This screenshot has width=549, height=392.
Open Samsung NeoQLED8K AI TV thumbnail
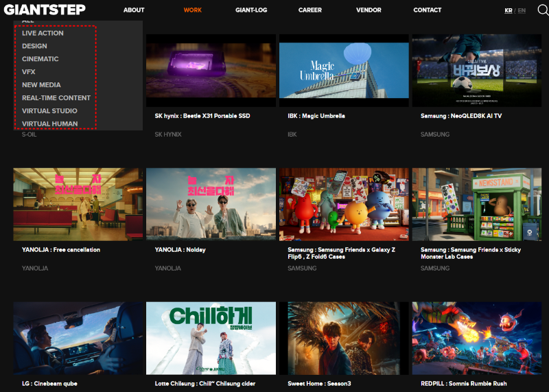click(x=477, y=71)
